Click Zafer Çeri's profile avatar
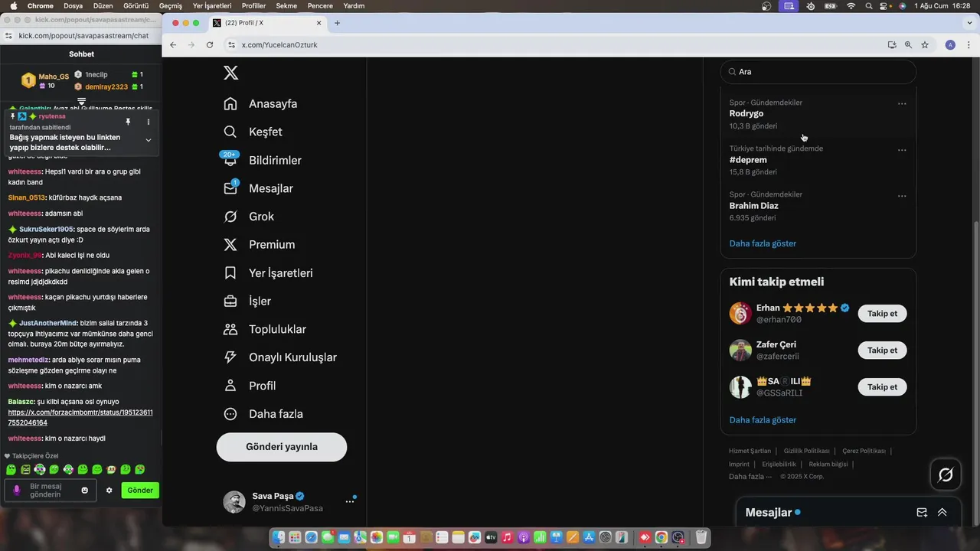 coord(740,350)
